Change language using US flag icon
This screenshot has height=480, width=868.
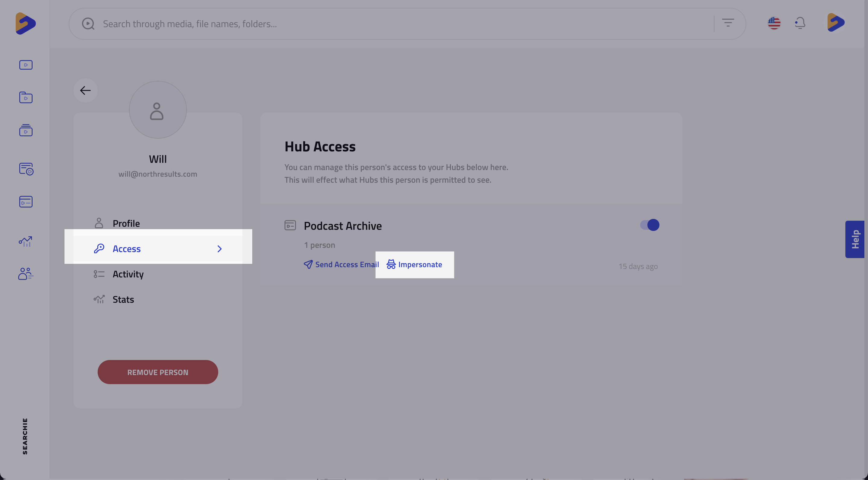(x=774, y=23)
